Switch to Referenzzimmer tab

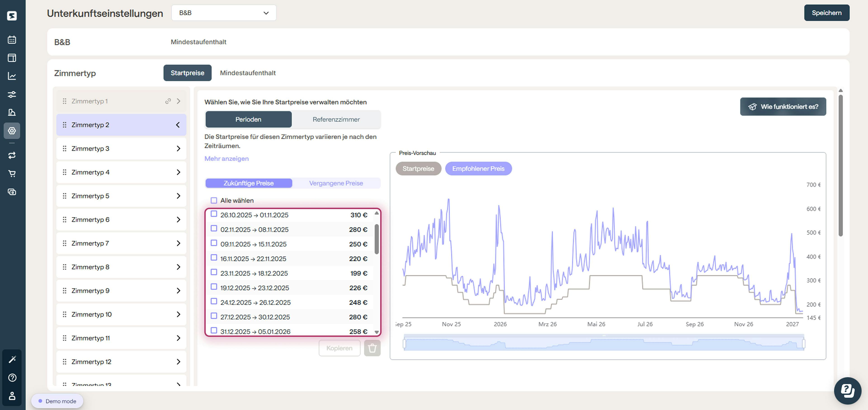(336, 119)
